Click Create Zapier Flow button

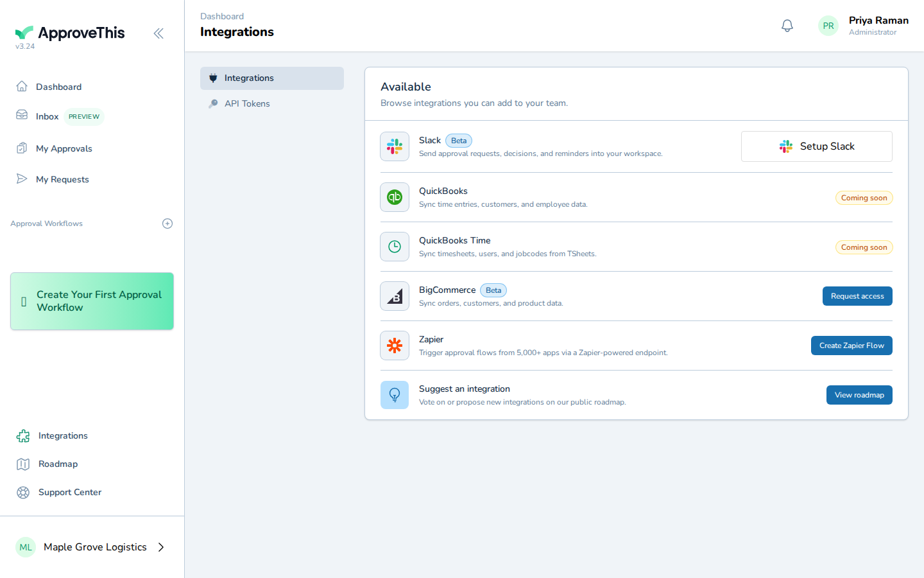851,346
